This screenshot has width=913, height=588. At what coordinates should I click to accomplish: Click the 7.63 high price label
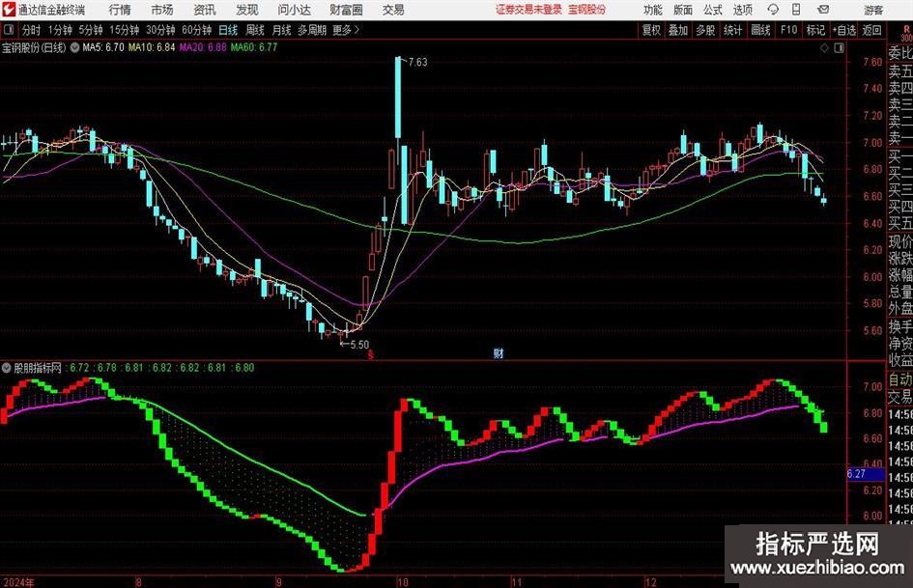pyautogui.click(x=417, y=63)
